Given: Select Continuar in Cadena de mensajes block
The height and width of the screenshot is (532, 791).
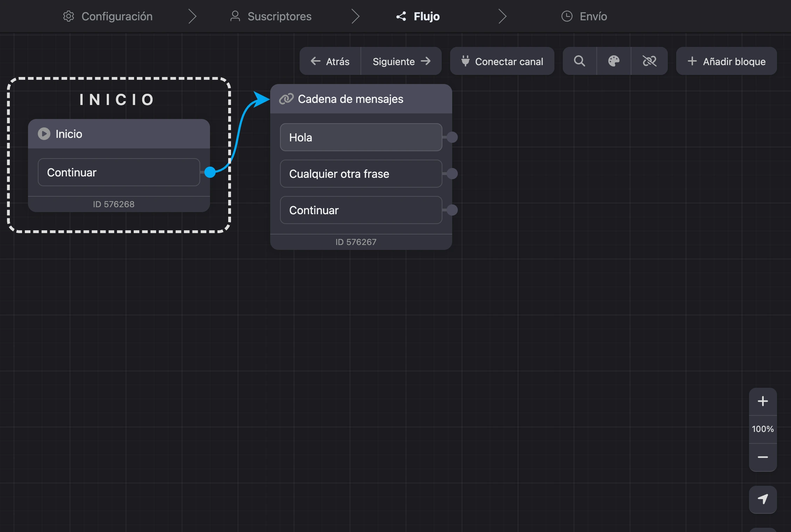Looking at the screenshot, I should coord(361,210).
